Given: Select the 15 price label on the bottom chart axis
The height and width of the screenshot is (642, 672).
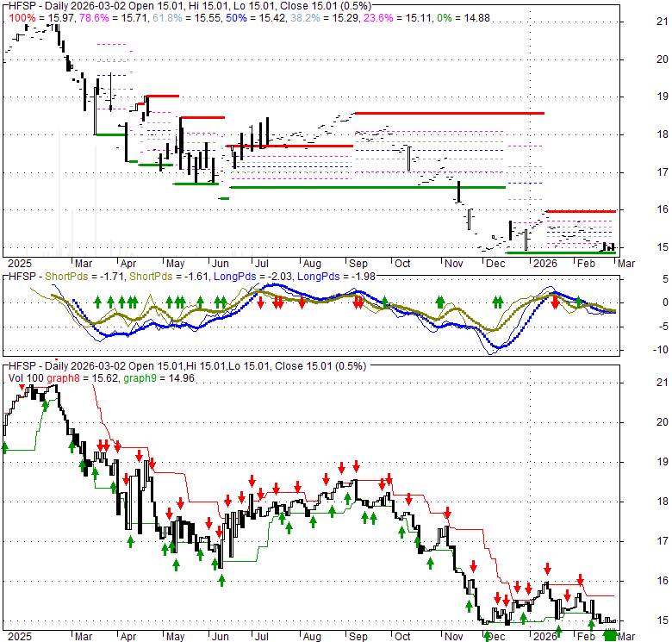Looking at the screenshot, I should [x=663, y=620].
